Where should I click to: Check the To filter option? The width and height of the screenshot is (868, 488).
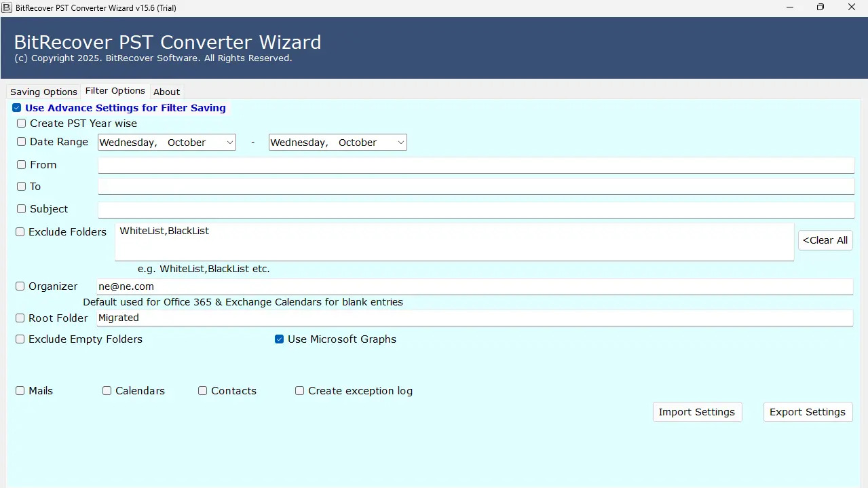21,186
